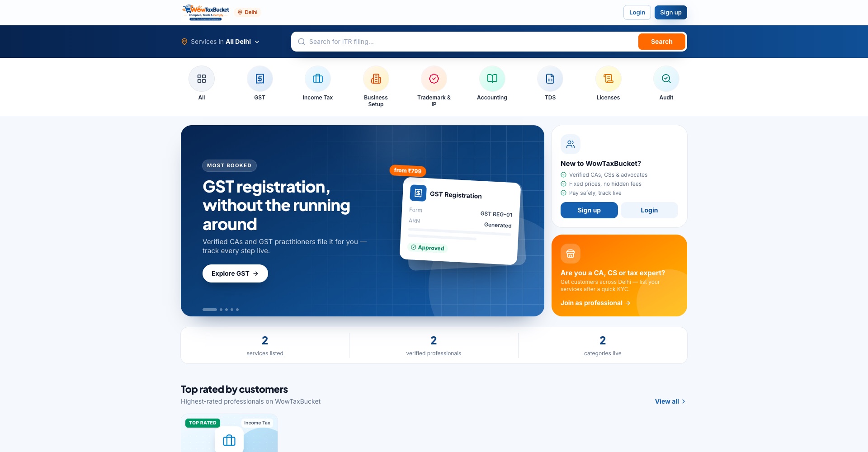Click the TOP RATED badge
Screen dimensions: 868x452
[x=203, y=423]
